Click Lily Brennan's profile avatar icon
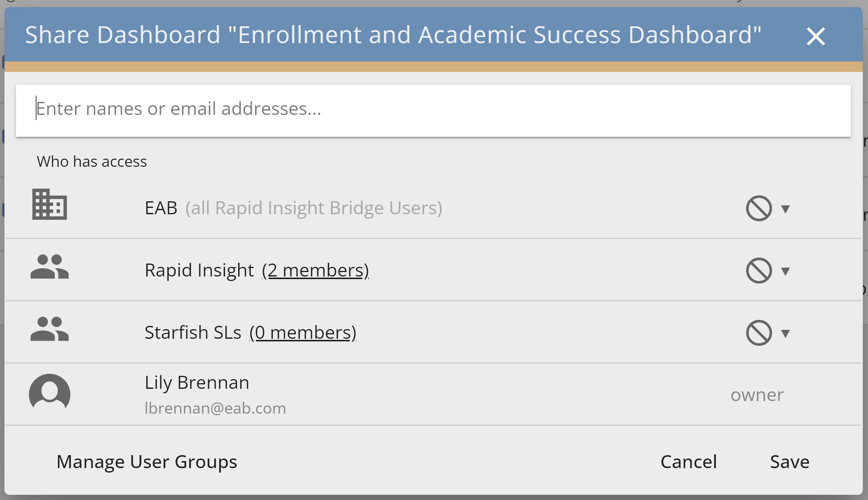Image resolution: width=868 pixels, height=500 pixels. 49,393
